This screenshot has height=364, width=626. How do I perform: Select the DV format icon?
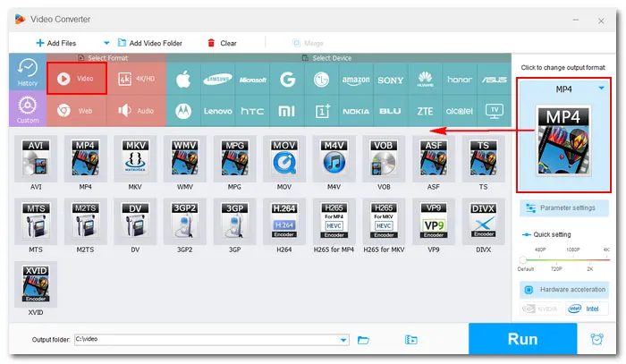135,222
